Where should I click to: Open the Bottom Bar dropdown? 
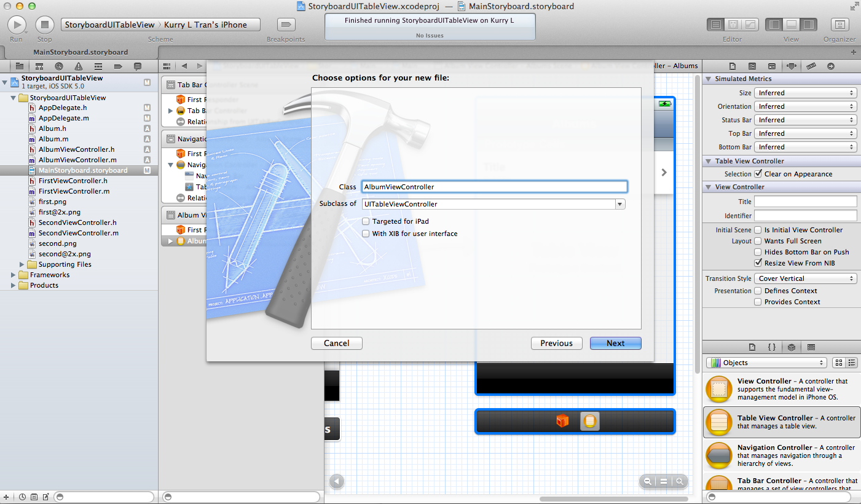click(x=806, y=147)
